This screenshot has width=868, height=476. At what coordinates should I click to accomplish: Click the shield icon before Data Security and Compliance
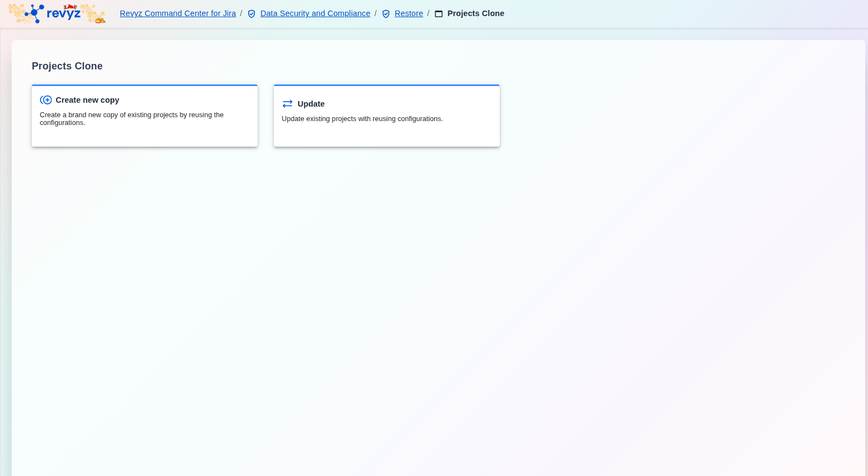252,14
